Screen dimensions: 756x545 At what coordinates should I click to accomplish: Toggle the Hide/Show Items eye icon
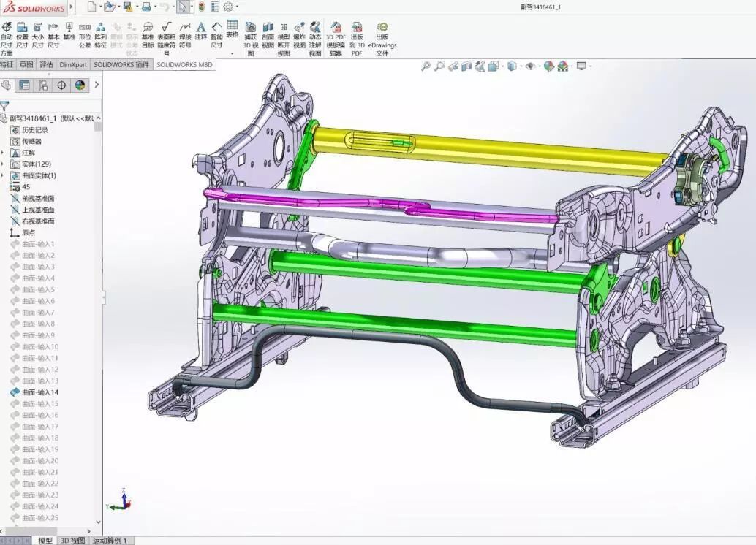tap(531, 66)
